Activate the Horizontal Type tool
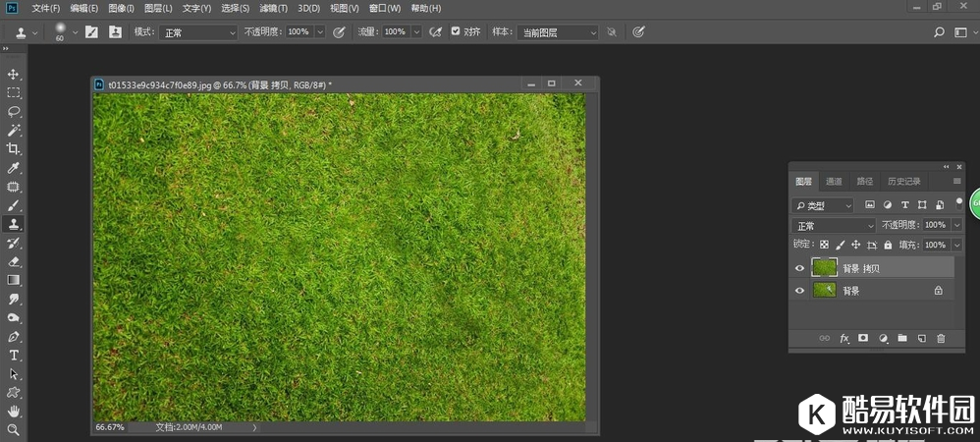980x442 pixels. coord(14,356)
